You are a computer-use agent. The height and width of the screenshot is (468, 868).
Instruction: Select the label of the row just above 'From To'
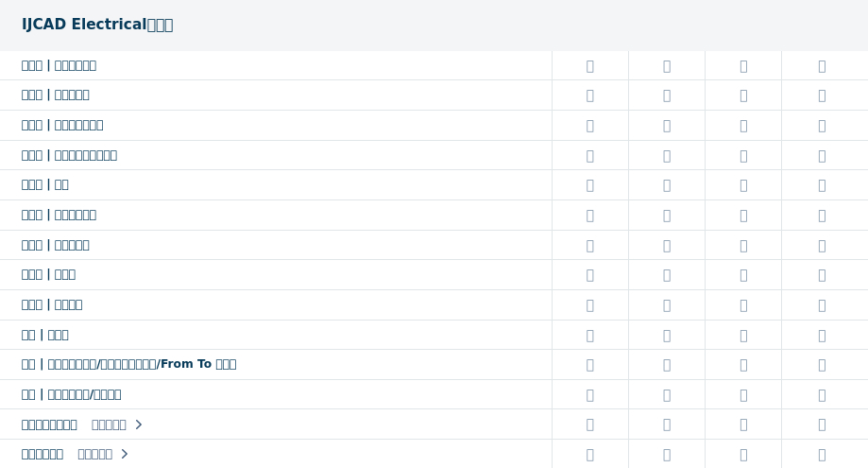pos(44,335)
